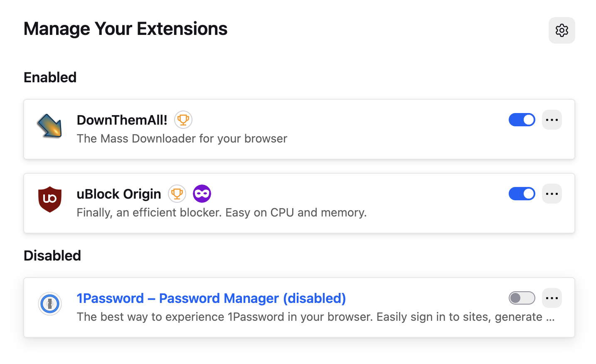Click uBlock Origin recommended trophy badge
Screen dimensions: 596x364
click(x=177, y=194)
